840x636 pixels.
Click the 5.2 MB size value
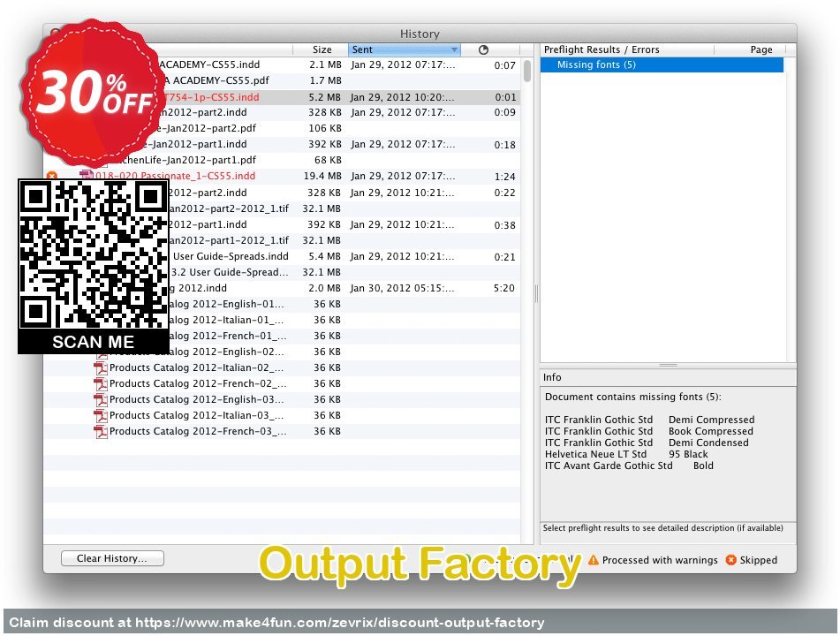click(325, 97)
